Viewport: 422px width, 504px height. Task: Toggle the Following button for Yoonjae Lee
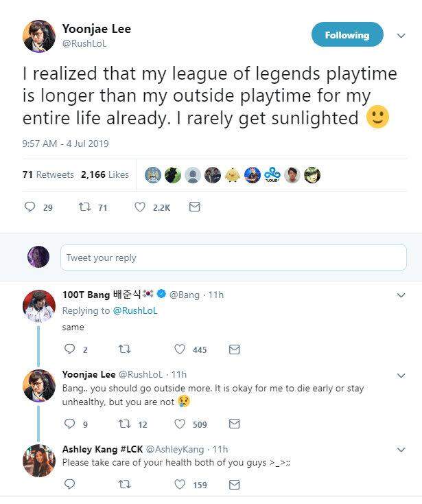point(347,35)
